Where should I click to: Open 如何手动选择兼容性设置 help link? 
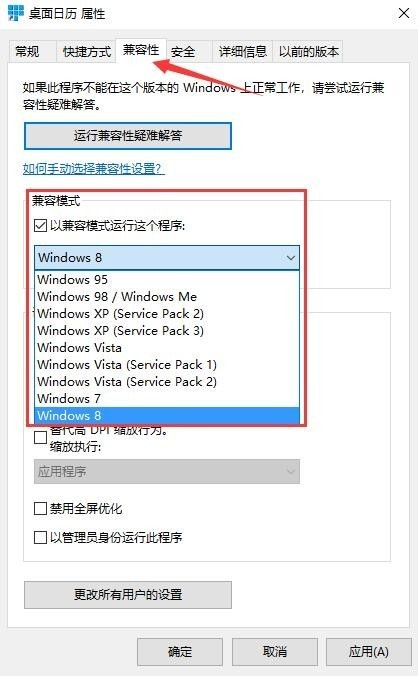[94, 168]
